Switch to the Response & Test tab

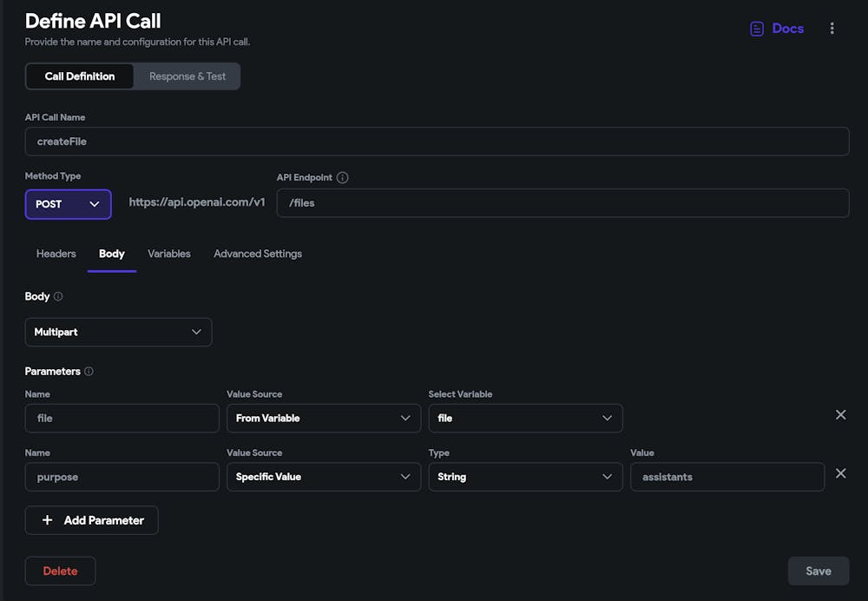point(187,76)
